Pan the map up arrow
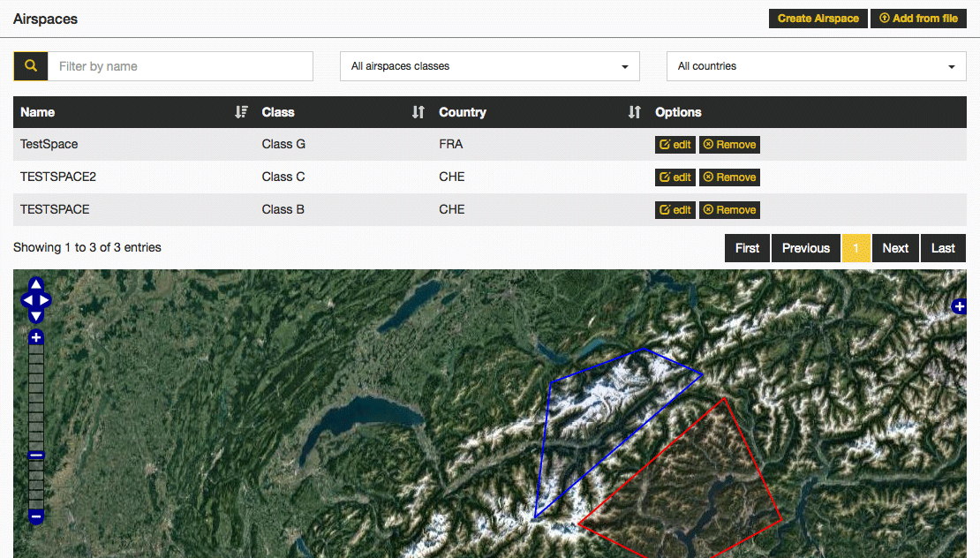 [36, 285]
